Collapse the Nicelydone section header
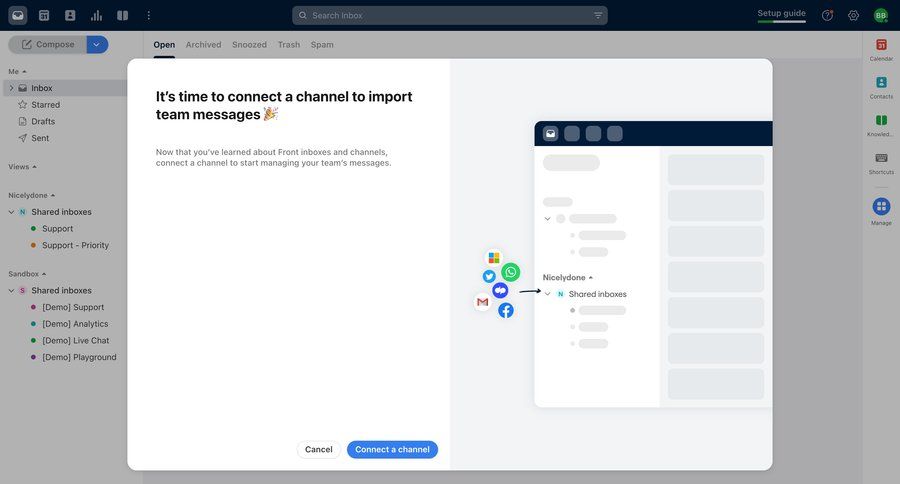Viewport: 900px width, 484px height. pyautogui.click(x=32, y=195)
